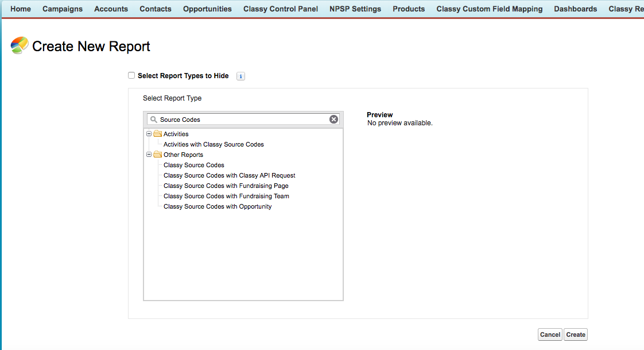The height and width of the screenshot is (350, 644).
Task: Clear the Source Codes search text
Action: point(334,120)
